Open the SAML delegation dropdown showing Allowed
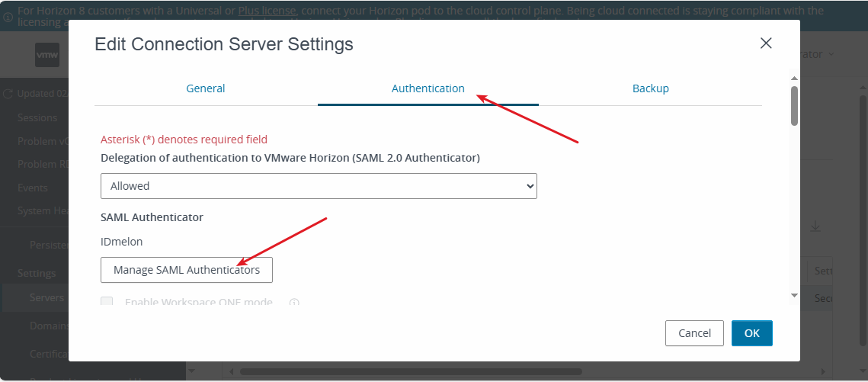The image size is (868, 382). coord(319,186)
